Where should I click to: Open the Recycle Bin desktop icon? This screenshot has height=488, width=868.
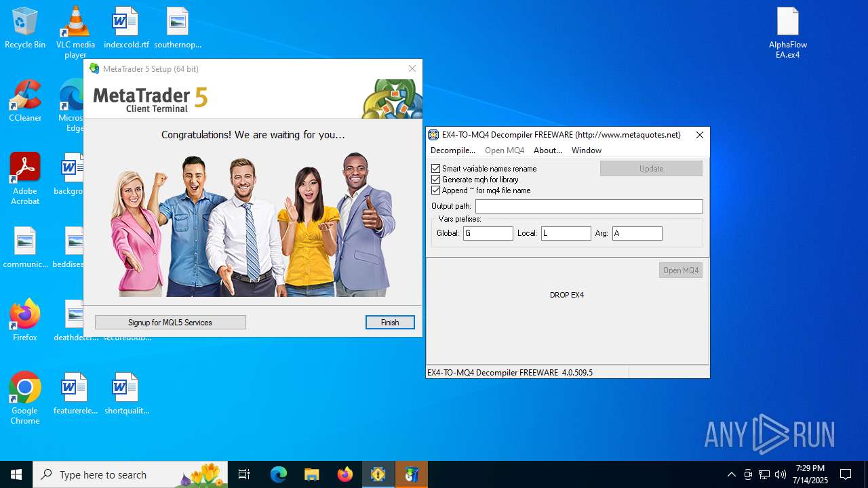coord(25,28)
